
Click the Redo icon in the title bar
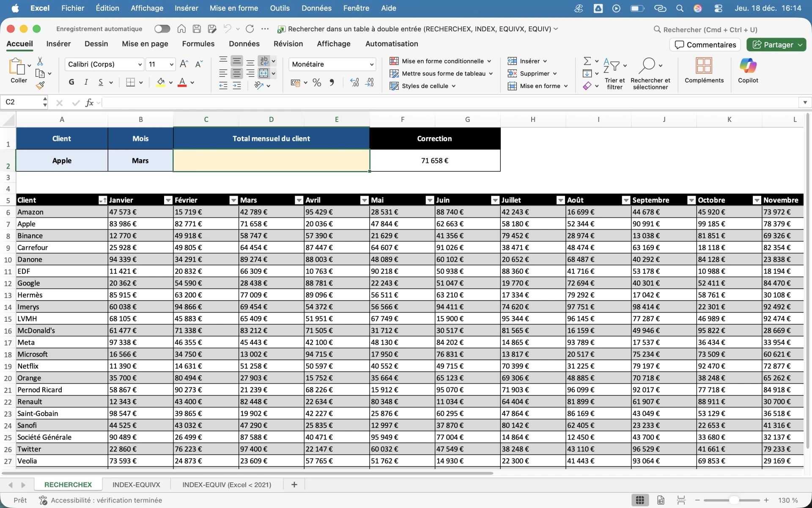250,29
